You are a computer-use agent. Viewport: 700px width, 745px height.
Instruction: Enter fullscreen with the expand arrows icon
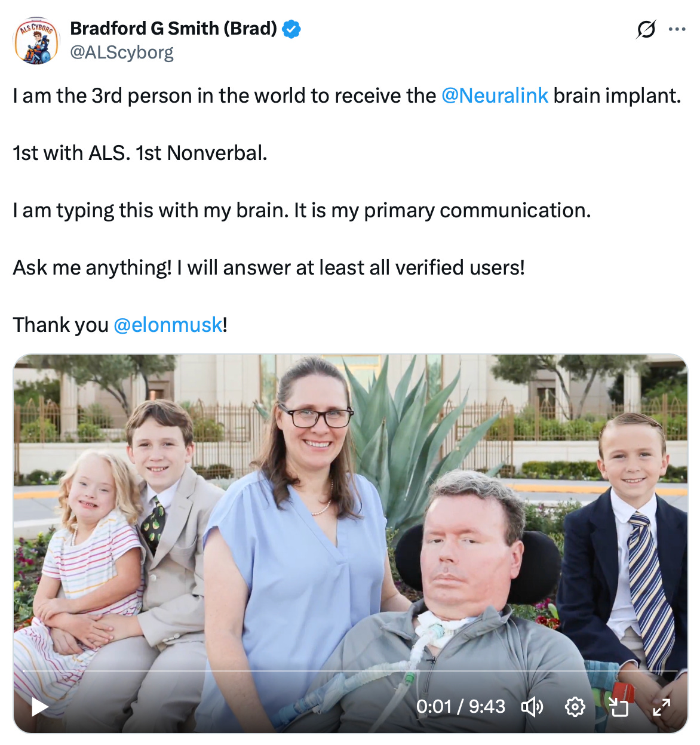point(661,707)
